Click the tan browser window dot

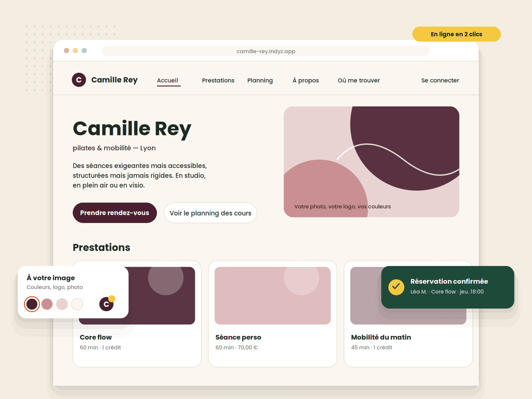(66, 51)
